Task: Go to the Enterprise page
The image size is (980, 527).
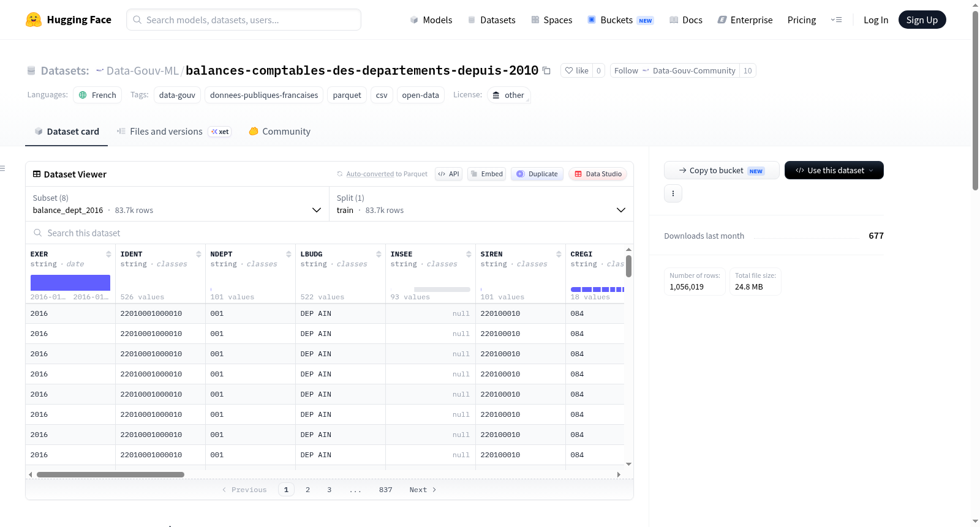Action: point(745,20)
